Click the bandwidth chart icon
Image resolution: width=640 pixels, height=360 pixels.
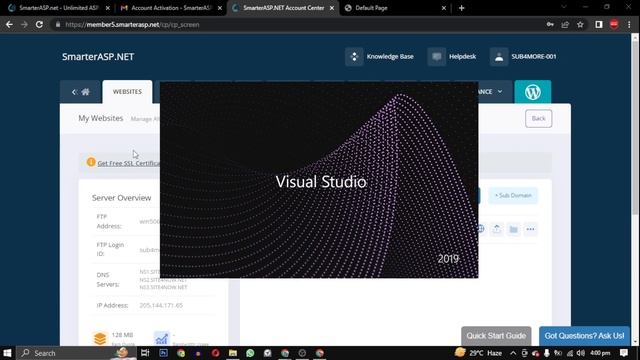tap(161, 338)
